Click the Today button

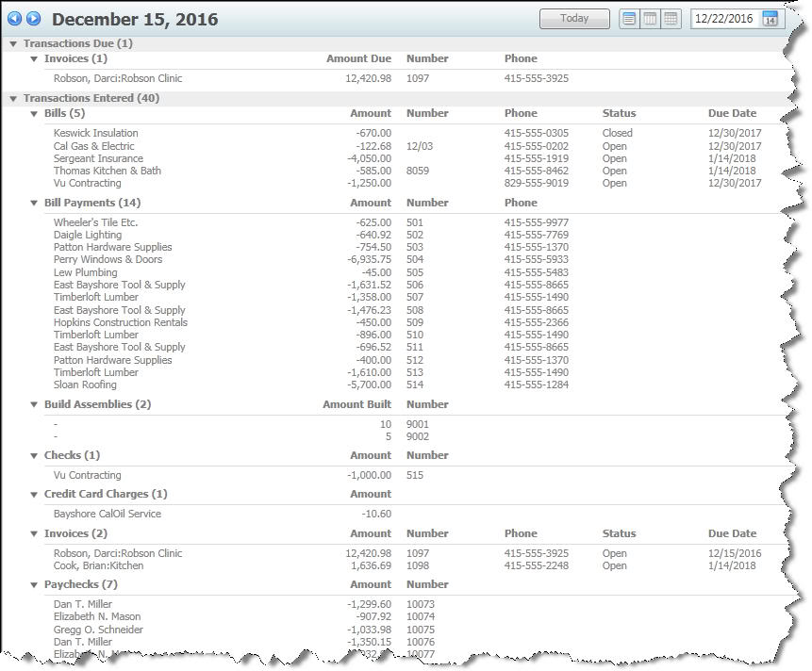click(574, 19)
